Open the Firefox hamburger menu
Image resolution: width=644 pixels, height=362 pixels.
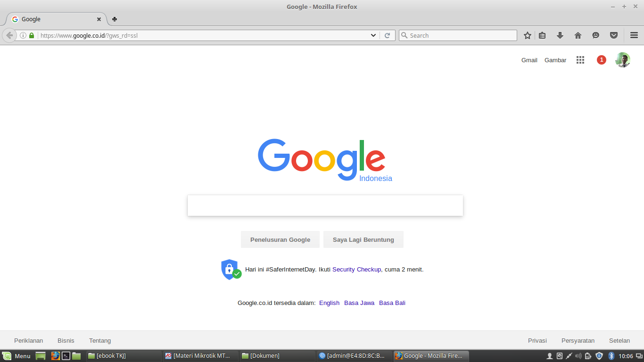pyautogui.click(x=634, y=35)
